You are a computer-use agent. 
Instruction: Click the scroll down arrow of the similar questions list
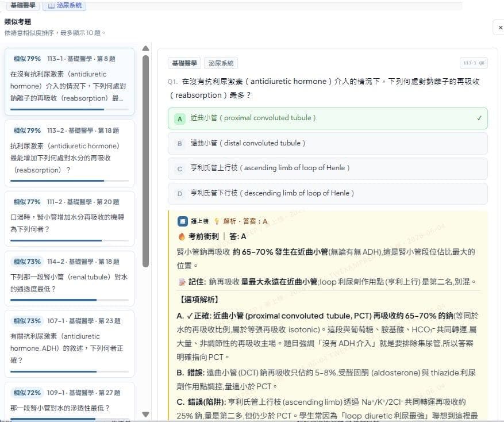click(x=145, y=415)
